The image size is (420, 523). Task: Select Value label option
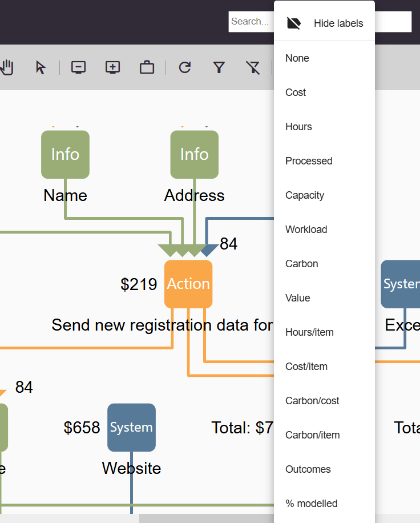(x=324, y=298)
